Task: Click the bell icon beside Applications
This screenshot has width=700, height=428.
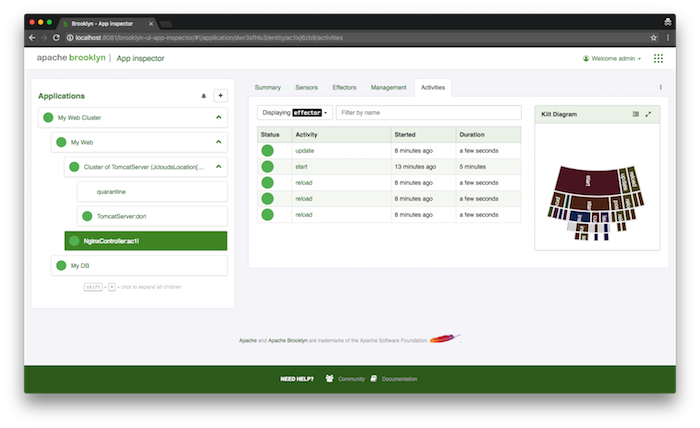Action: [204, 96]
